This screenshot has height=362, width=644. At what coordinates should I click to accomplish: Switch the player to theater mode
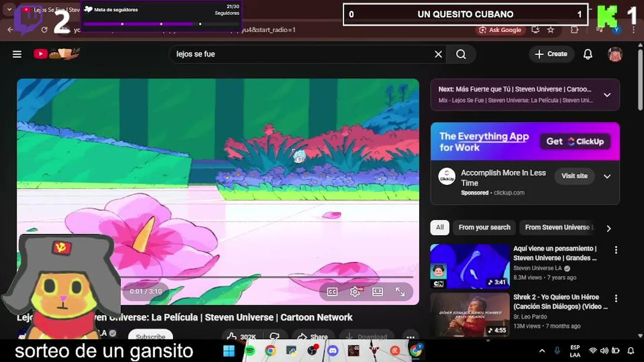click(x=378, y=292)
